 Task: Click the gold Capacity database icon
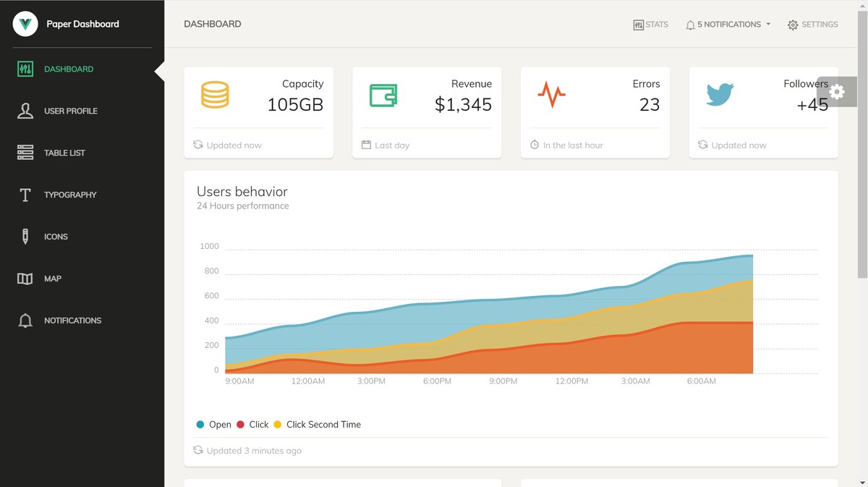pyautogui.click(x=215, y=95)
